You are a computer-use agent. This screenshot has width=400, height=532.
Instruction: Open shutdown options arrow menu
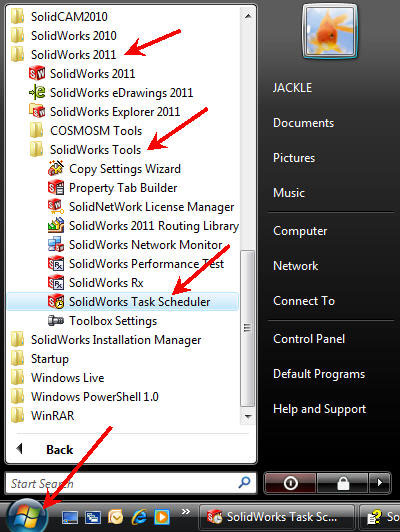pyautogui.click(x=380, y=482)
